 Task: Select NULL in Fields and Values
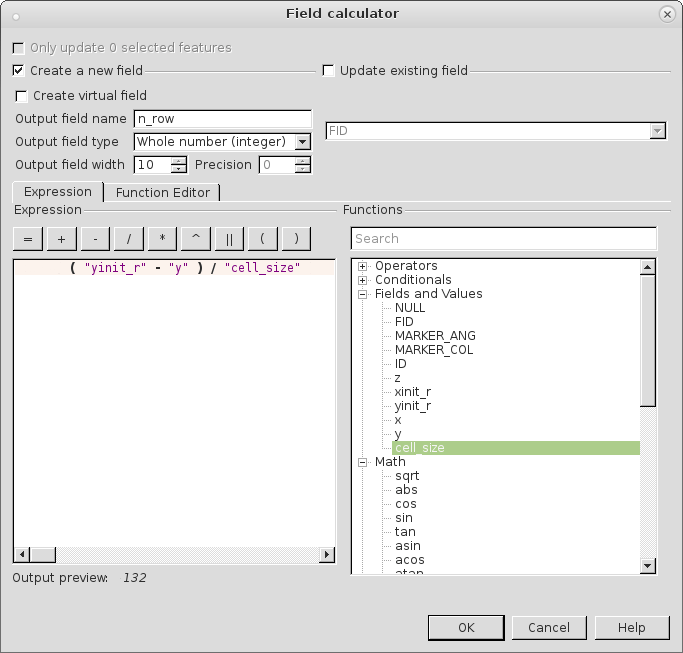point(410,308)
